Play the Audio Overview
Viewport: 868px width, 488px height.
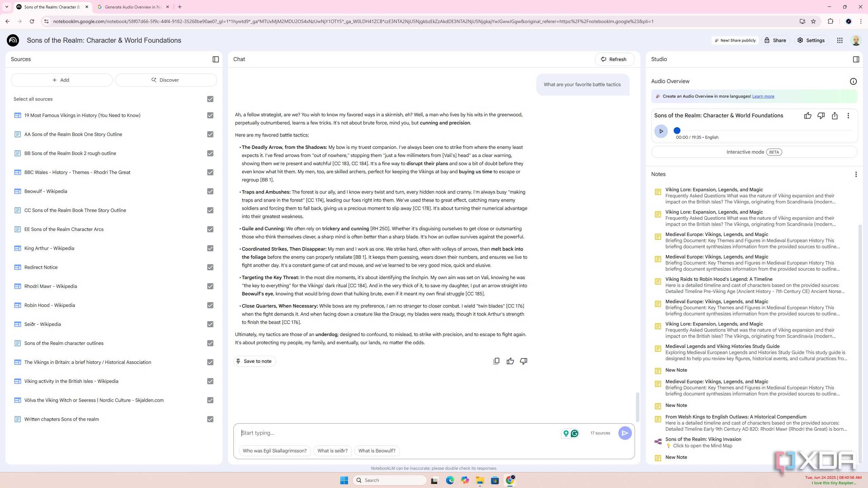[661, 131]
